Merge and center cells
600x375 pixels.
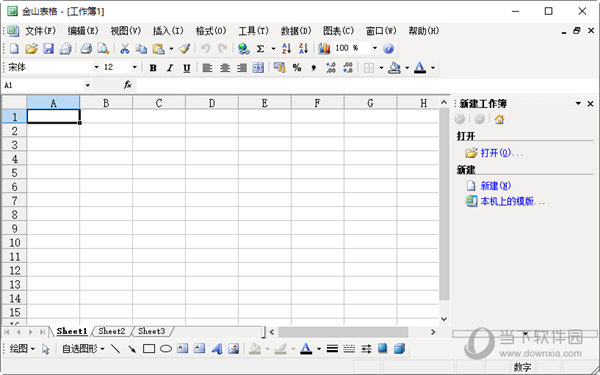pos(258,68)
